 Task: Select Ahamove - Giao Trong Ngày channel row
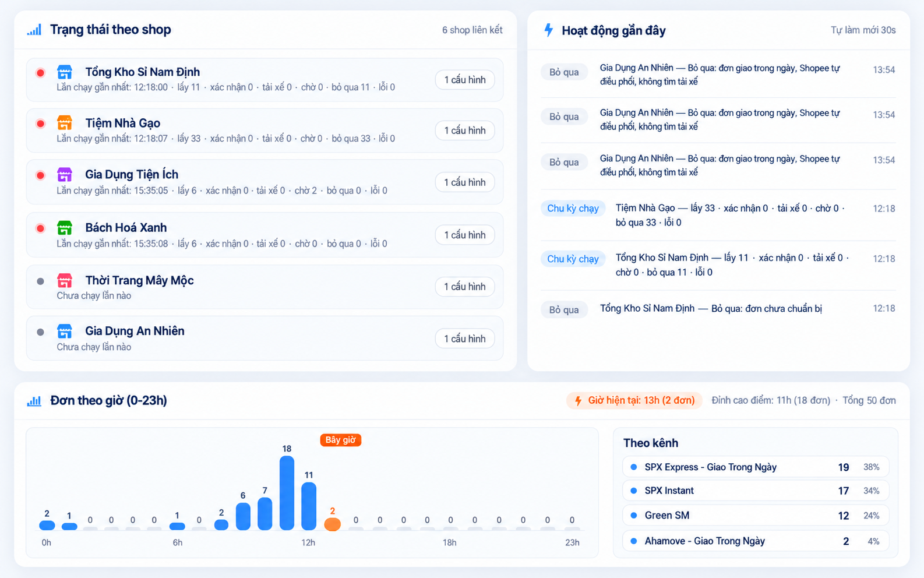[756, 541]
